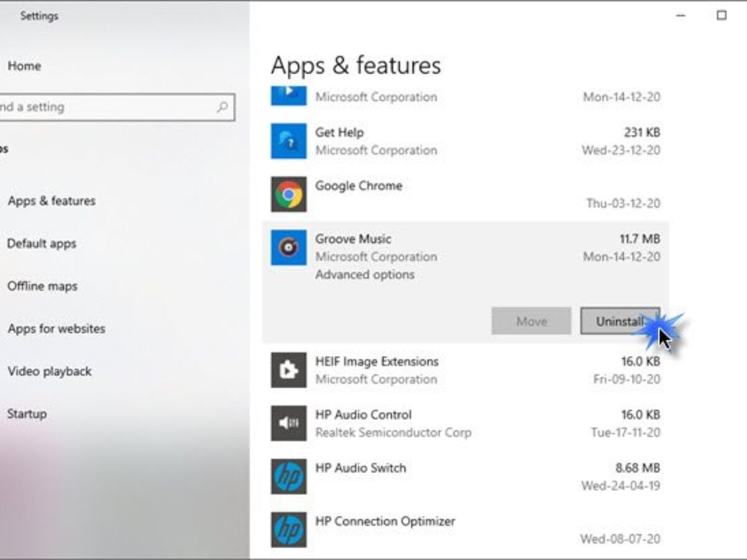Image resolution: width=747 pixels, height=560 pixels.
Task: Maximize the Settings window
Action: (x=721, y=16)
